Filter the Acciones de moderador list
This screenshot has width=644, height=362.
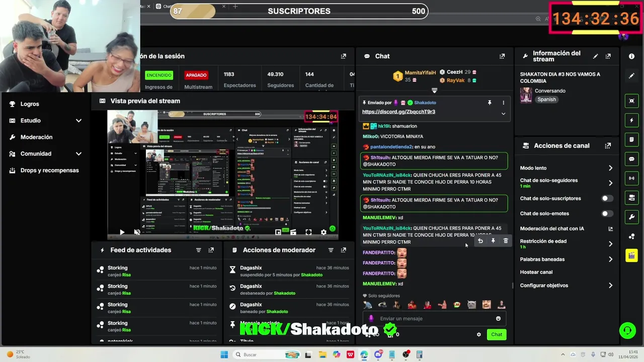coord(331,250)
